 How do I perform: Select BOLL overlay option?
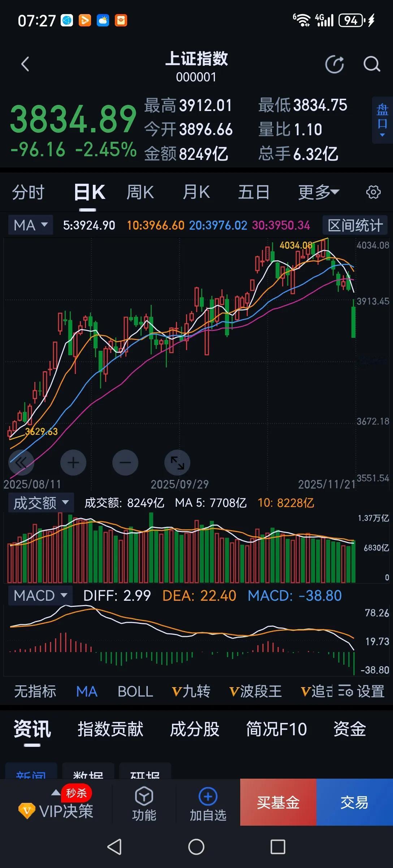click(135, 691)
